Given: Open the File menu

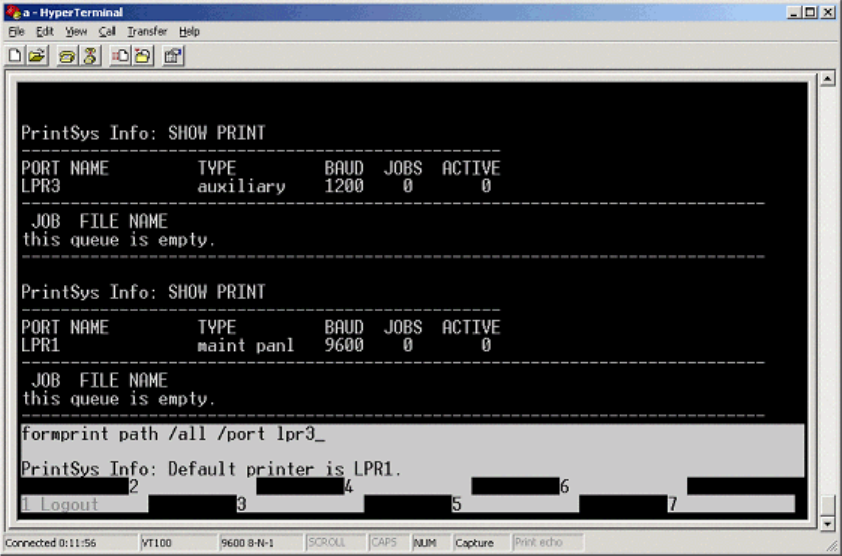Looking at the screenshot, I should click(x=17, y=32).
